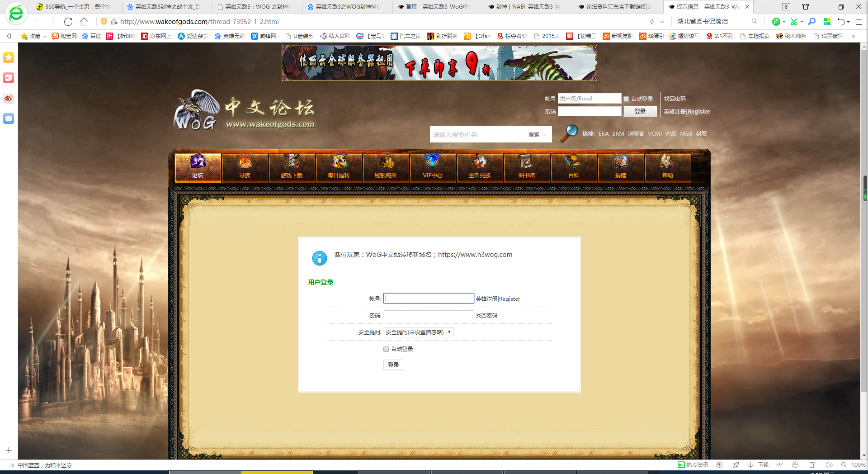Expand translate icon dropdown arrow

point(784,22)
